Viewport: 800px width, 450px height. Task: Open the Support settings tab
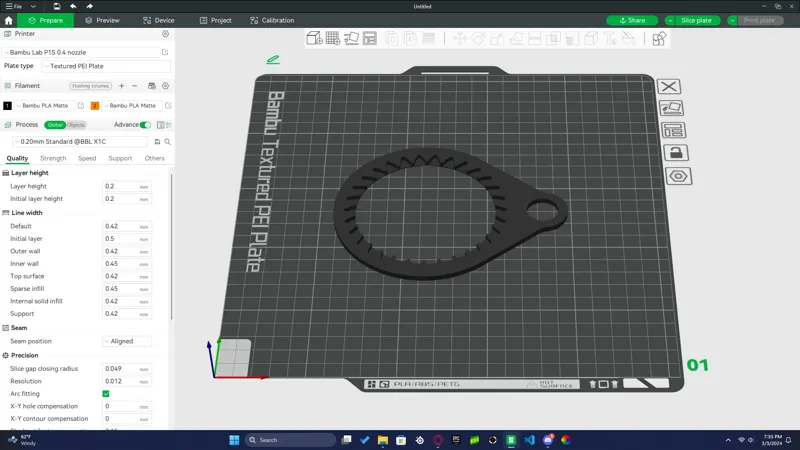tap(120, 159)
